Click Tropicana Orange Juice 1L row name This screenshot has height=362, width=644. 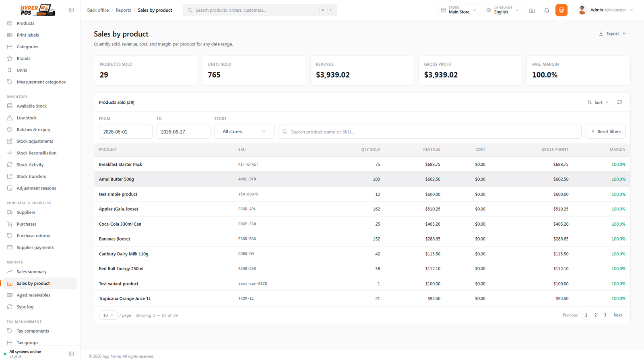click(x=125, y=298)
